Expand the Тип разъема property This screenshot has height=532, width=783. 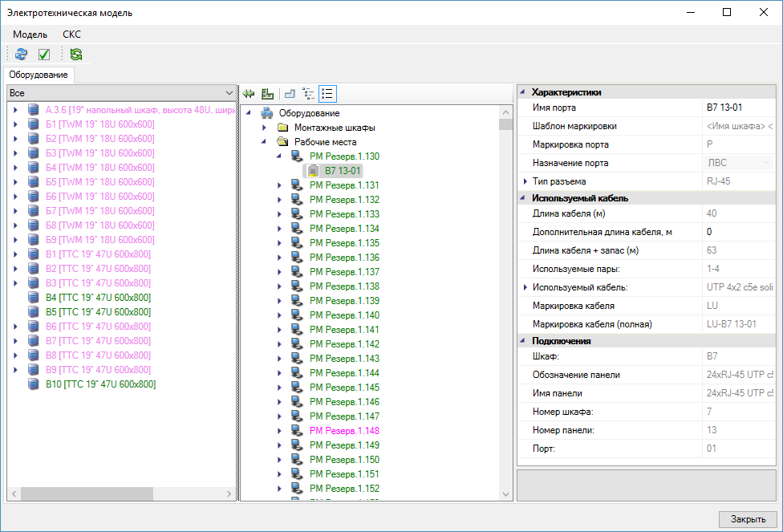pos(525,181)
